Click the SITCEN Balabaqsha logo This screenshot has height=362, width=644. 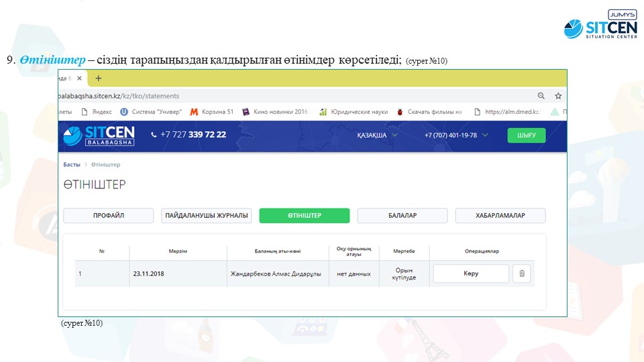99,135
